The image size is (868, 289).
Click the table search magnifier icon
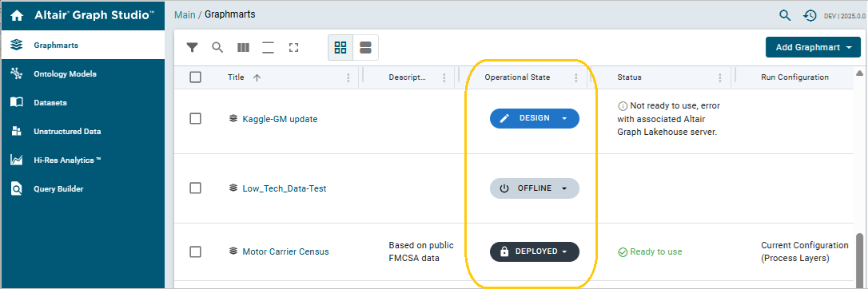(x=217, y=48)
